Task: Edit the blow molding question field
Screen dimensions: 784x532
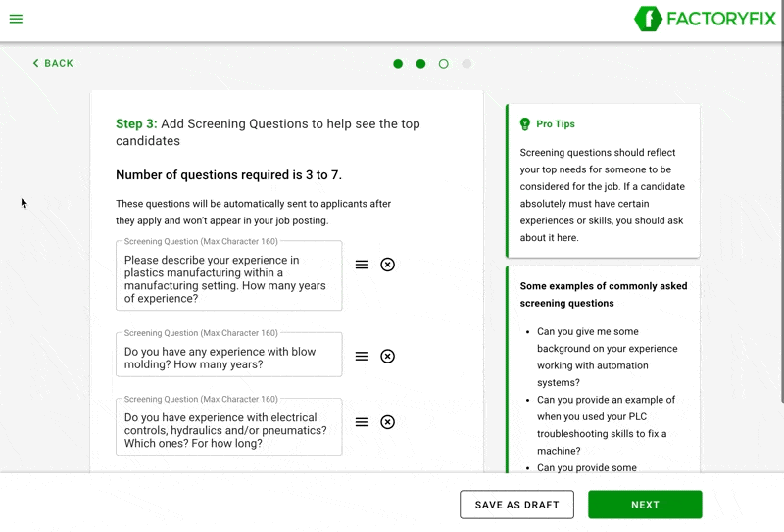Action: click(229, 355)
